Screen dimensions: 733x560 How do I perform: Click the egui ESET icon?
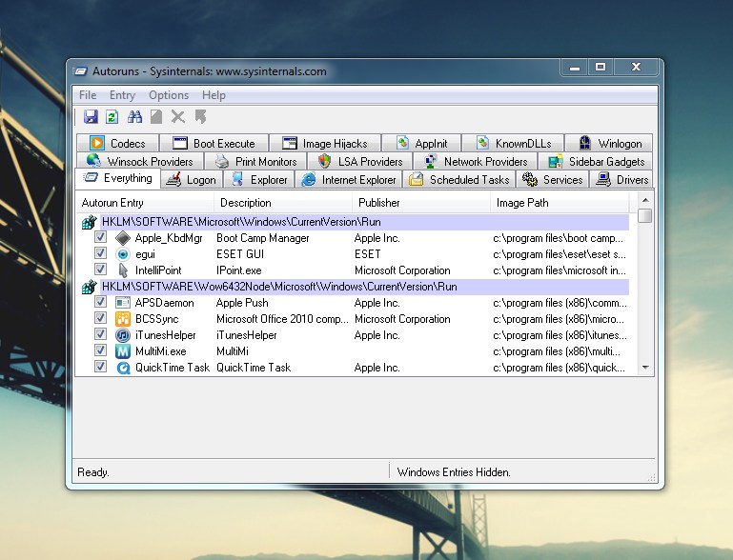pos(122,254)
